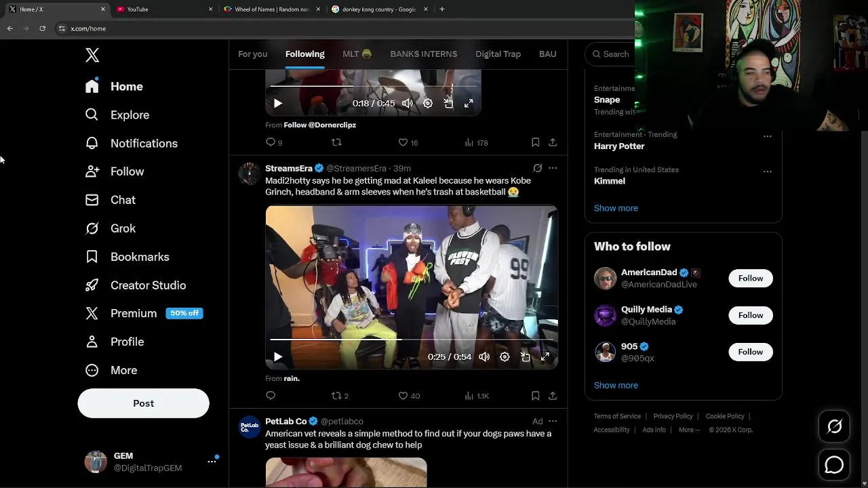868x488 pixels.
Task: Show more trending topics
Action: [x=616, y=208]
